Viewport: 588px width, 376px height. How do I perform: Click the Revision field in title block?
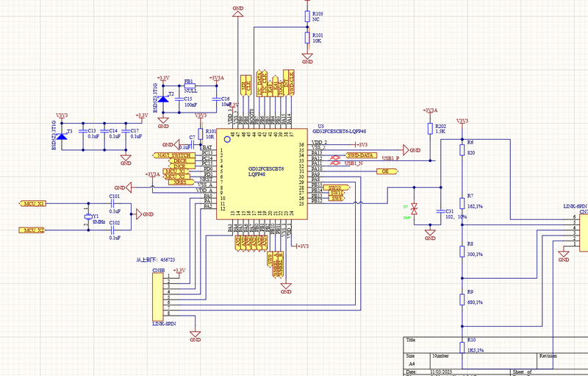(x=562, y=361)
